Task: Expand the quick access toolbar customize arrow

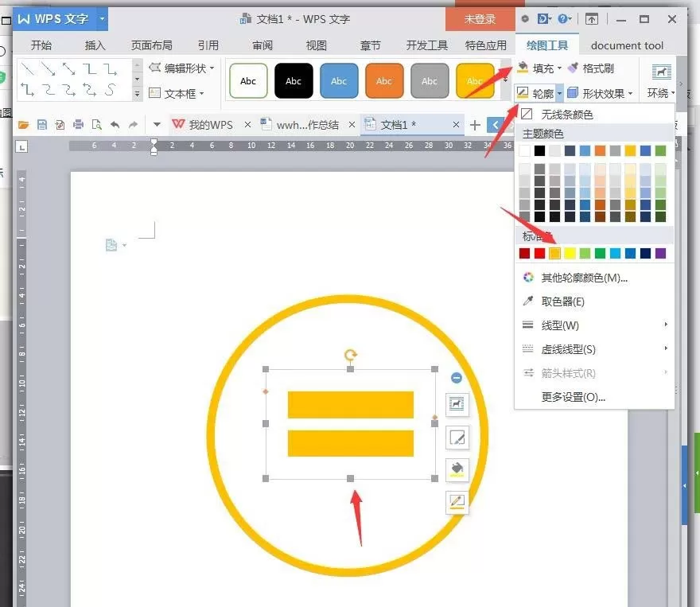Action: pyautogui.click(x=157, y=125)
